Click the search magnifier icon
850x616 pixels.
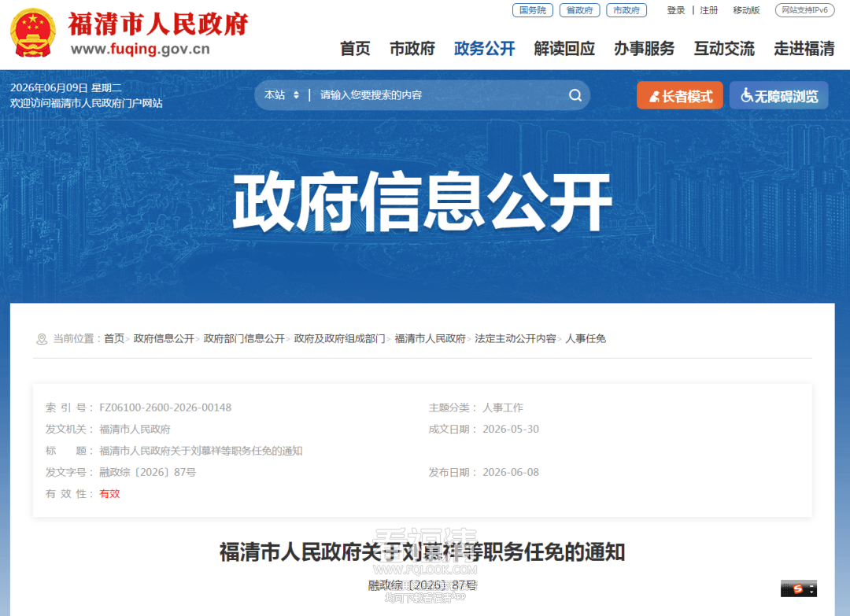(x=575, y=95)
